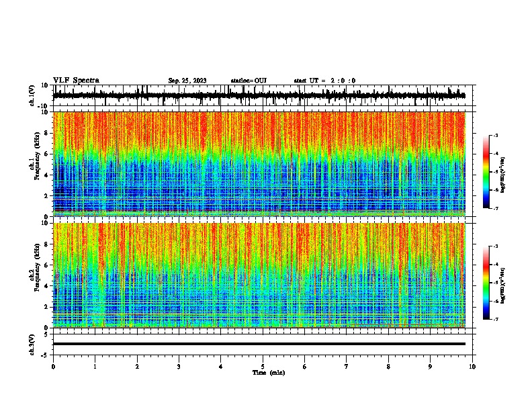
Task: Click the ch.1 spectrogram color scale bar
Action: (486, 172)
